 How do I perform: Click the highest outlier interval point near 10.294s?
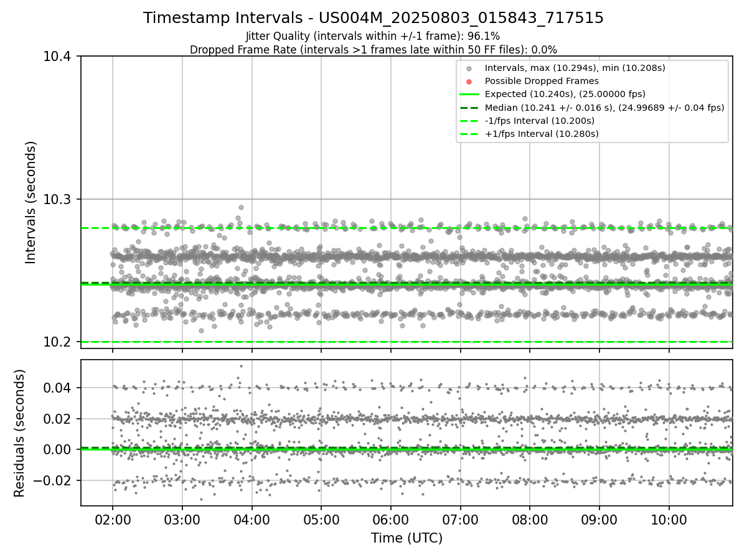pos(241,208)
